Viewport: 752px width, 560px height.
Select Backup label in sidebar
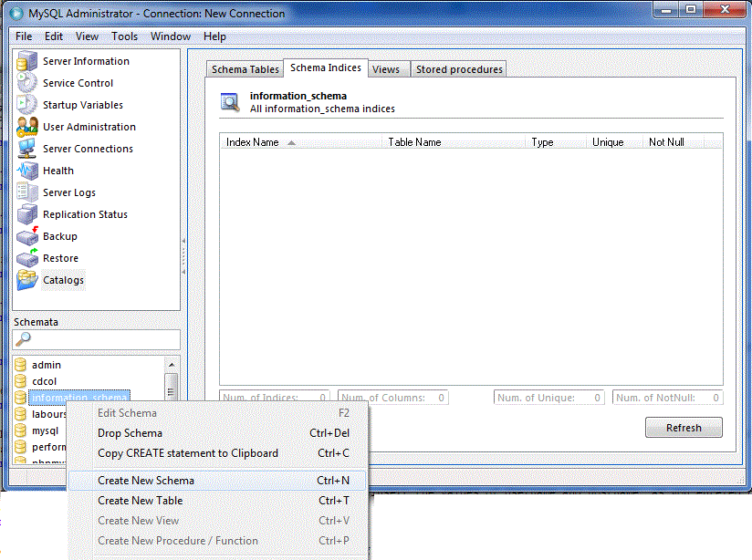pos(60,236)
